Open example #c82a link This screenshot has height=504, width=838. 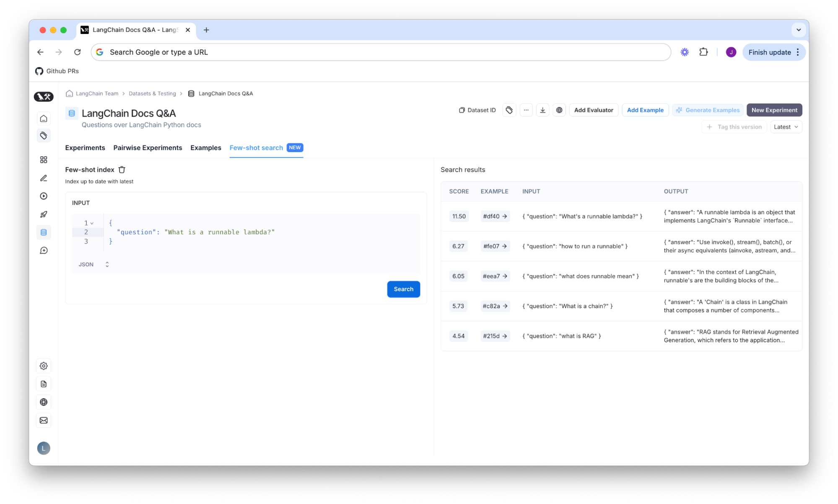(x=495, y=306)
